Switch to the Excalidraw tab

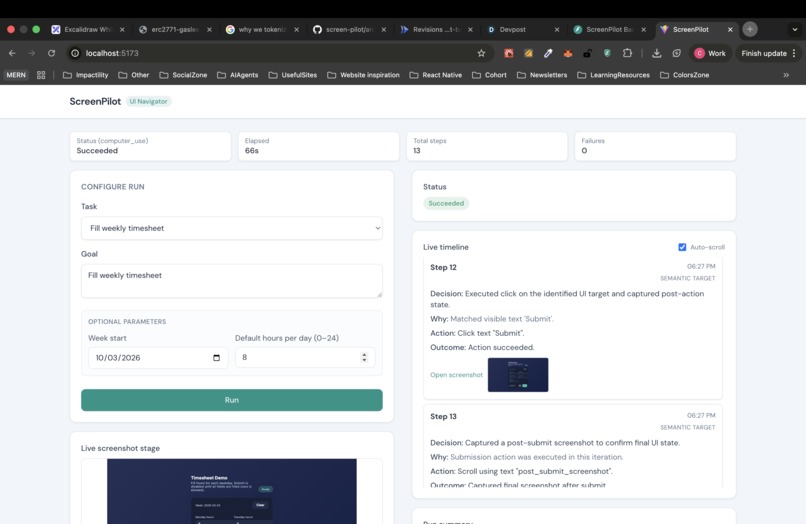click(87, 29)
